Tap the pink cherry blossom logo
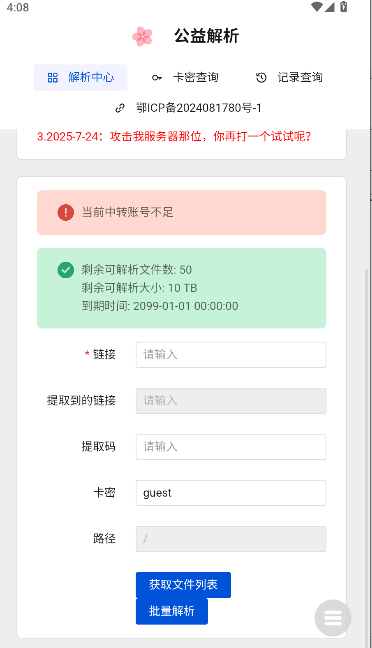The width and height of the screenshot is (372, 648). (x=142, y=36)
